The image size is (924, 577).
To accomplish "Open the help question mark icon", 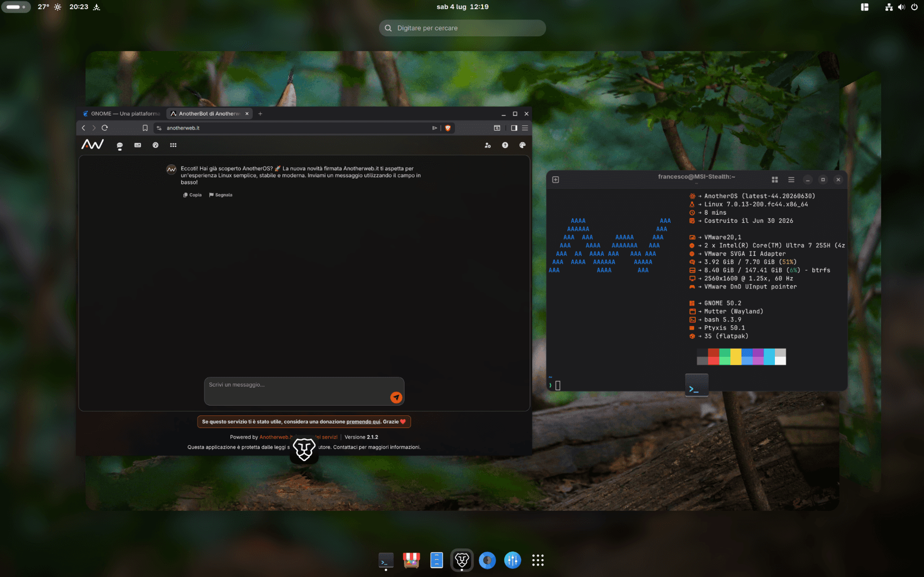I will (x=505, y=145).
